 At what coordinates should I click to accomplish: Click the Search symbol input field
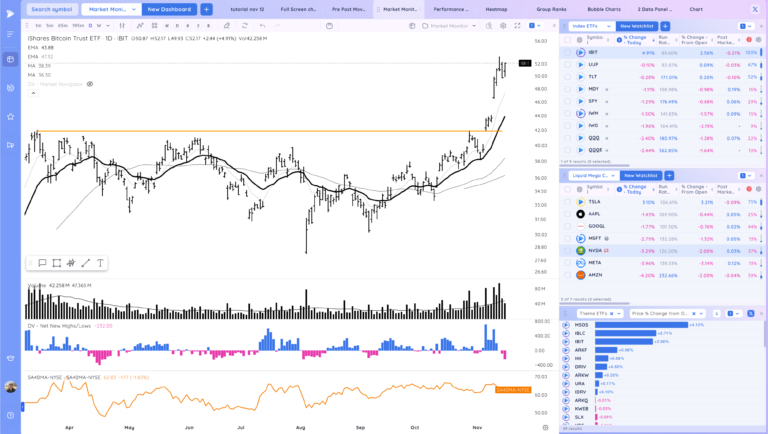tap(51, 9)
